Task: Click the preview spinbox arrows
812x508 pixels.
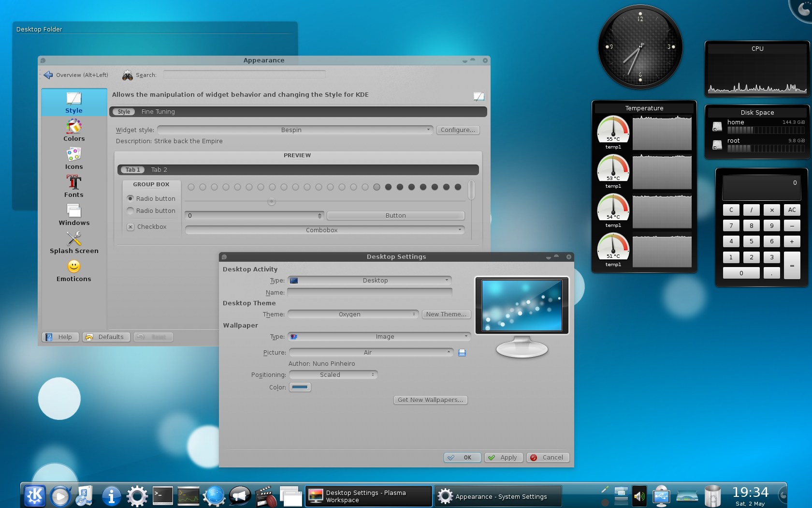Action: pos(319,216)
